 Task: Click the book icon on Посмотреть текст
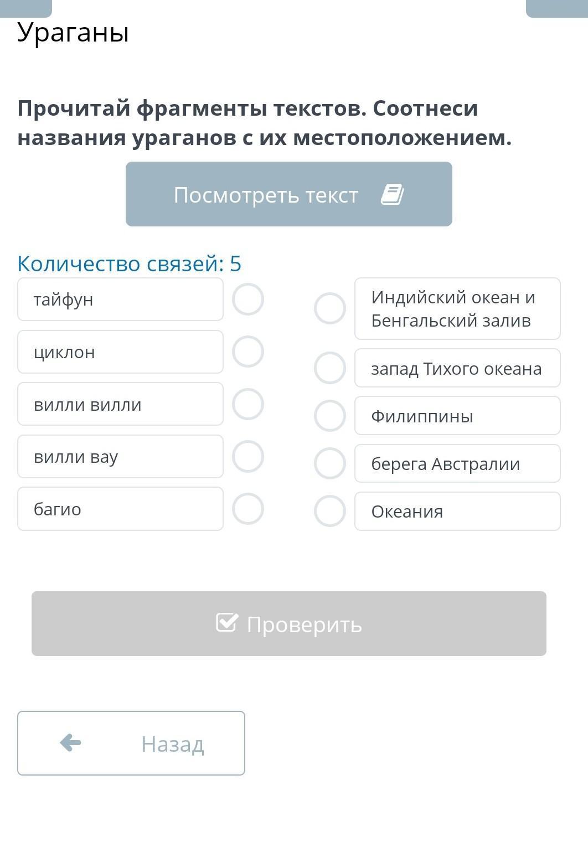(393, 195)
